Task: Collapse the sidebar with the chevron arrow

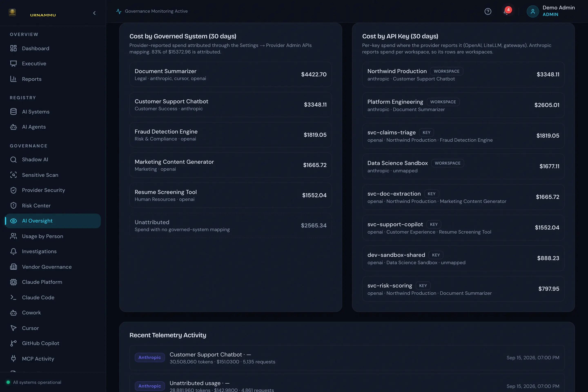Action: (94, 13)
